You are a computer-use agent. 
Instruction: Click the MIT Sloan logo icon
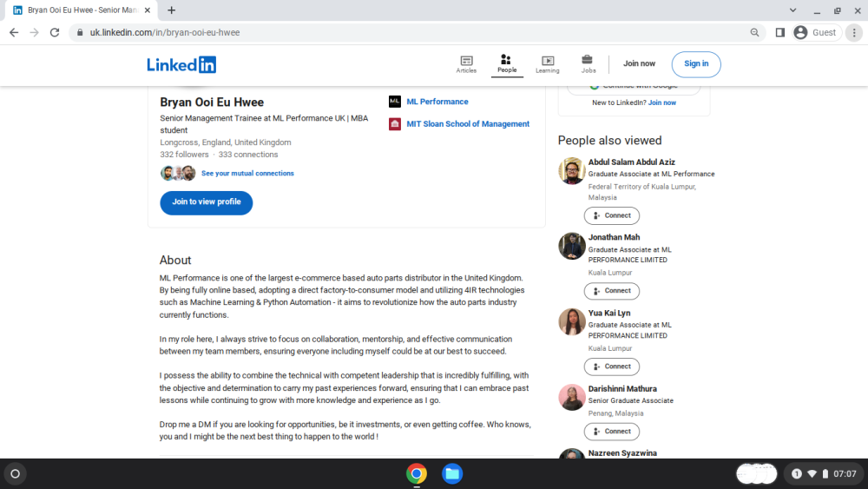395,124
